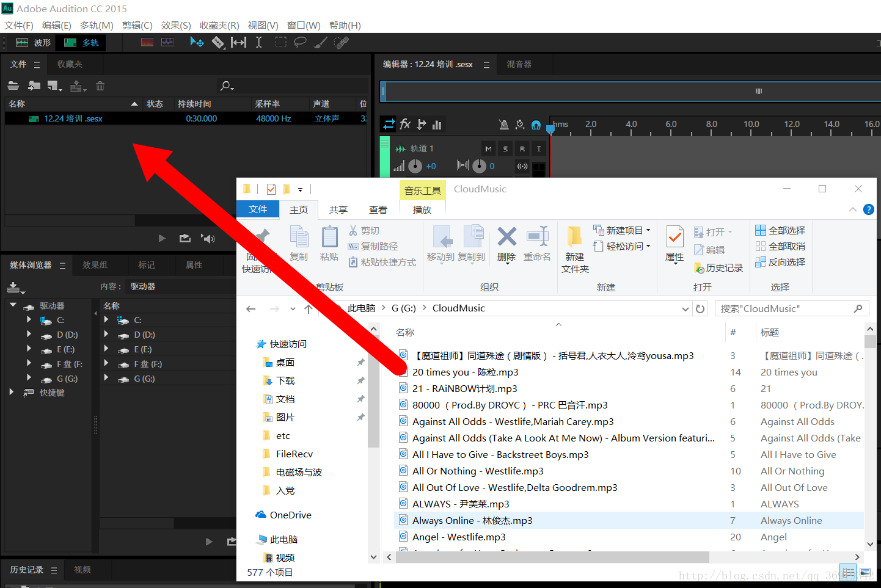This screenshot has width=881, height=588.
Task: Show the spectral pitch display icon
Action: coord(167,42)
